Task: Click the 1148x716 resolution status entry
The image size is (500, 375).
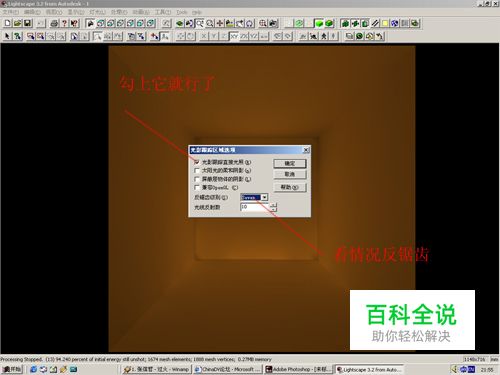Action: [x=476, y=359]
